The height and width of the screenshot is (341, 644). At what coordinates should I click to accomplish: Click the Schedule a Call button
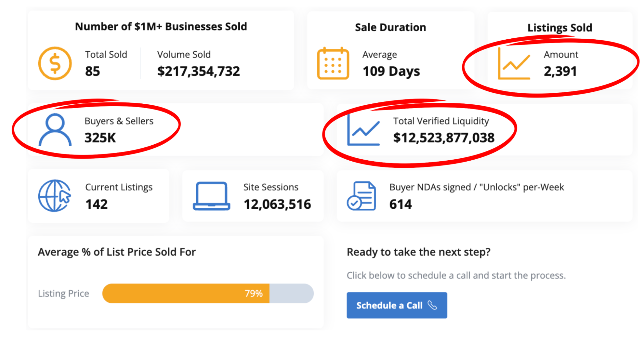[x=397, y=305]
